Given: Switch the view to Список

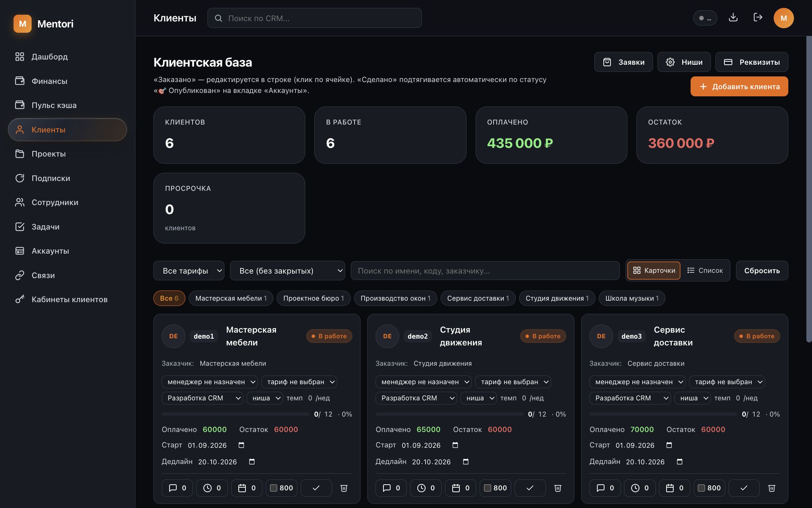Looking at the screenshot, I should [705, 271].
